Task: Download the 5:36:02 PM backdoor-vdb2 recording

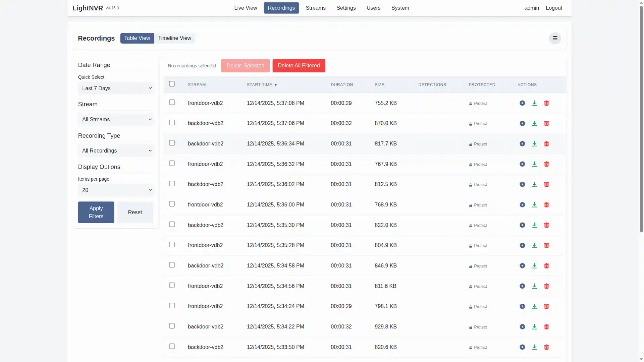Action: [534, 185]
